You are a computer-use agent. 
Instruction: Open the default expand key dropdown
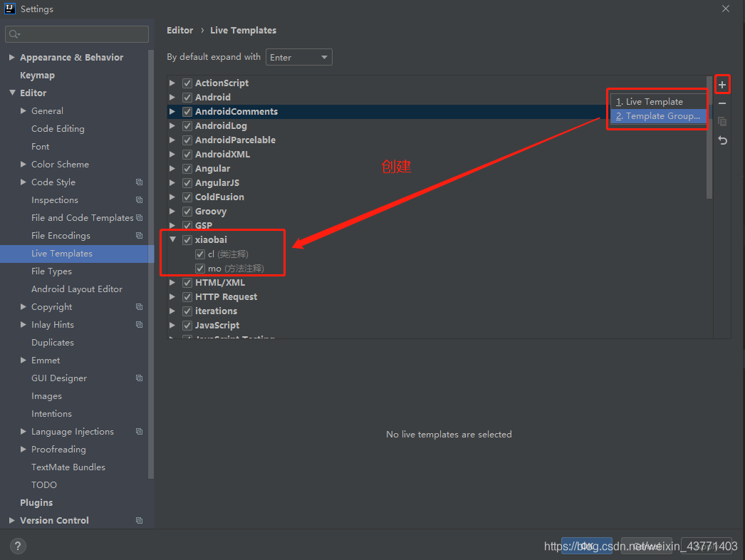point(299,57)
